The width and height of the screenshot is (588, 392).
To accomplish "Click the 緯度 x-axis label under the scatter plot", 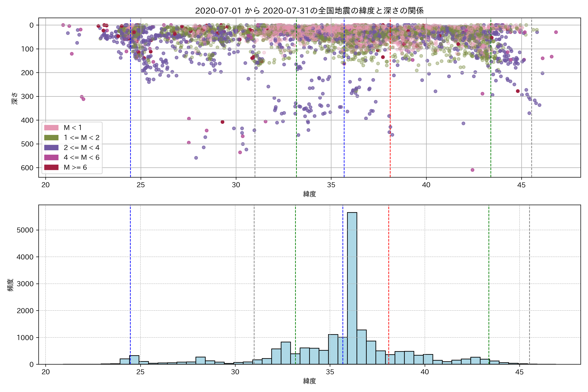I will [310, 194].
